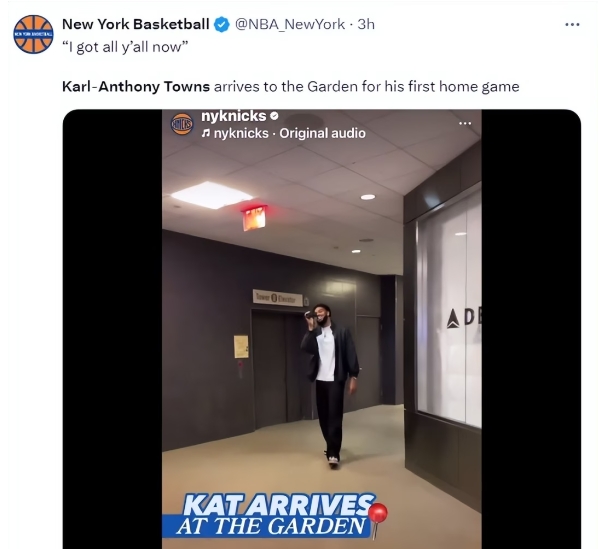The height and width of the screenshot is (549, 598).
Task: Click the verified badge next to nyknicks
Action: tap(274, 116)
